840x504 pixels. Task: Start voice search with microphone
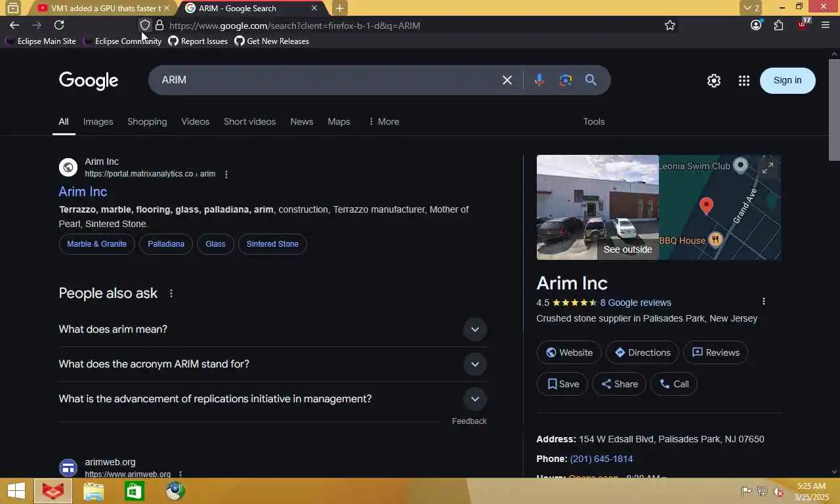(x=539, y=80)
